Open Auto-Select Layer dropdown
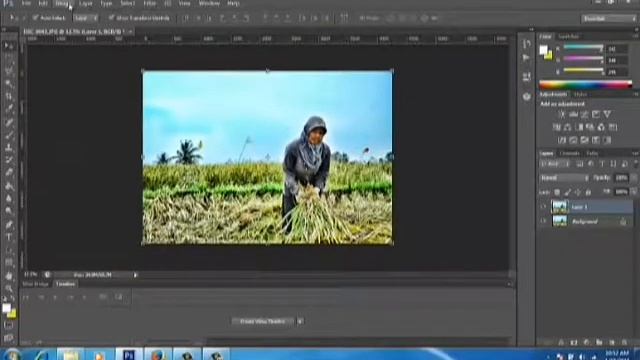The width and height of the screenshot is (640, 360). [85, 18]
